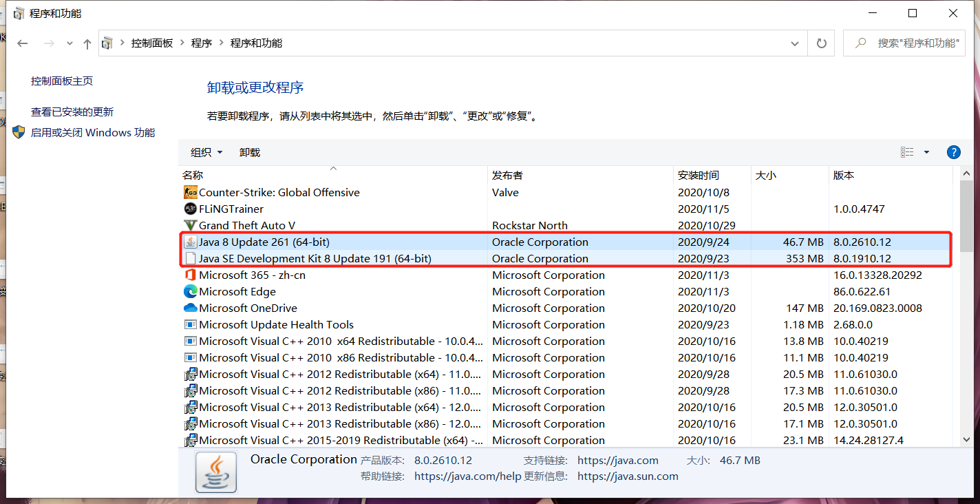Expand the chevron after 控制面板 in breadcrumb
This screenshot has width=980, height=504.
click(182, 43)
